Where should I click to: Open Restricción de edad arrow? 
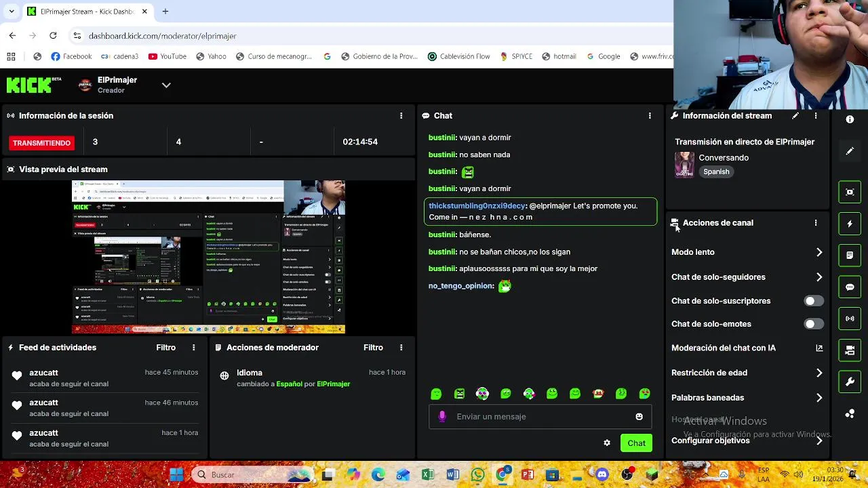(x=819, y=373)
